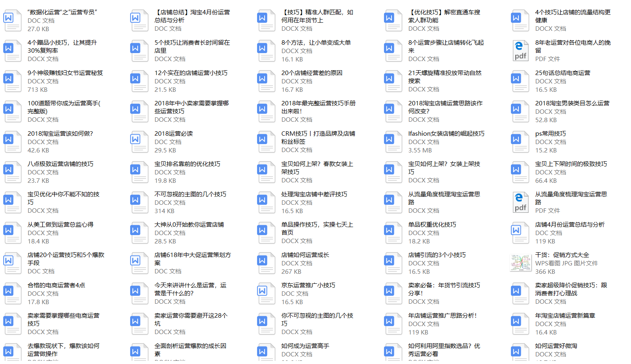
Task: Select the icon for 4个技巧让店铺的流量结构更健康
Action: (x=520, y=20)
